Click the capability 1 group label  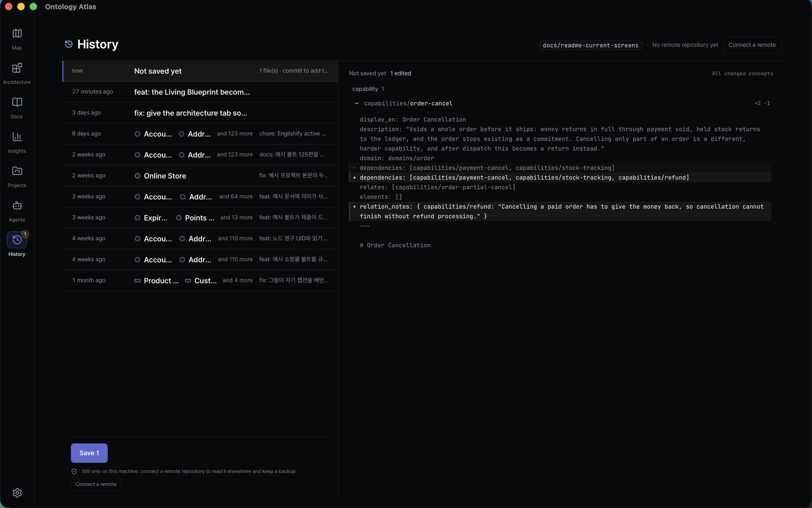click(368, 89)
